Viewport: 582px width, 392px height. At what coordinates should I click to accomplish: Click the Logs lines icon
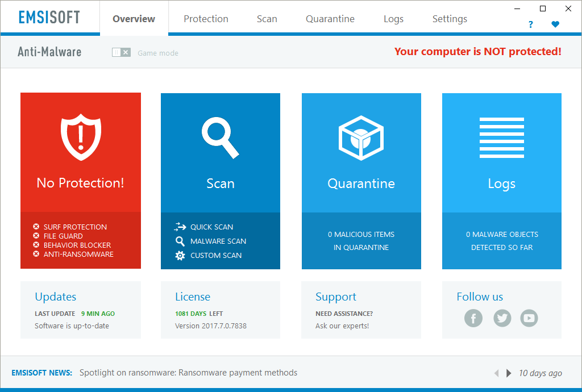pos(502,137)
